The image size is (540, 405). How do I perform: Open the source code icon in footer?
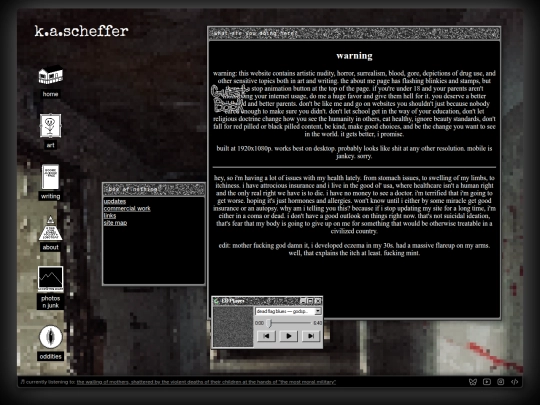[x=514, y=382]
